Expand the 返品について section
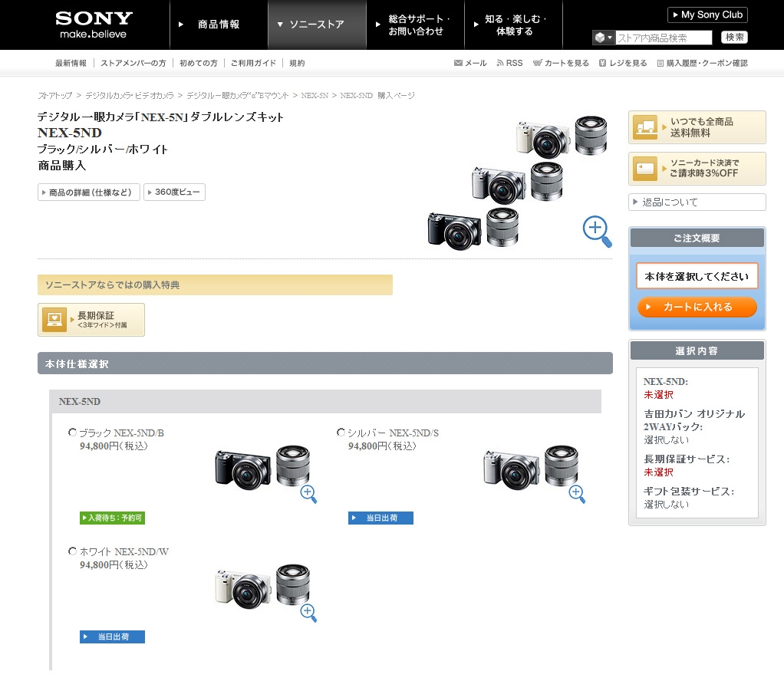 pos(697,202)
